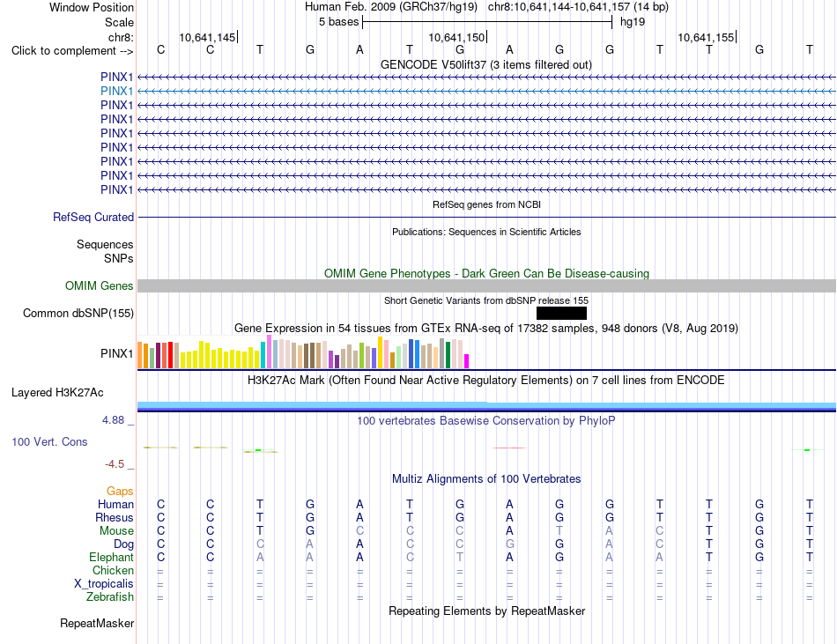
Task: Click the Human species row label
Action: [x=115, y=504]
